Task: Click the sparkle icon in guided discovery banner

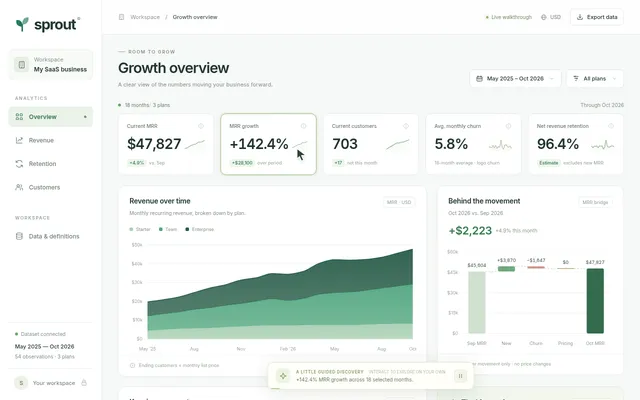Action: (283, 376)
